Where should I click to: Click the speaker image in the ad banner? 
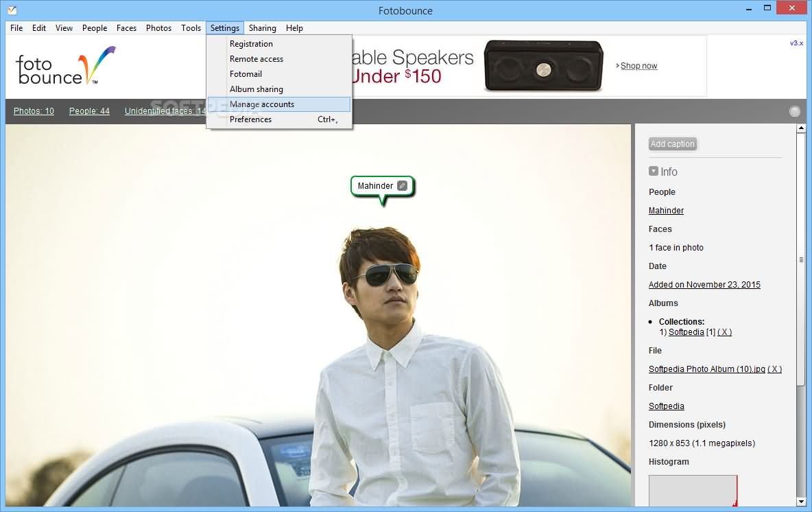pyautogui.click(x=543, y=66)
